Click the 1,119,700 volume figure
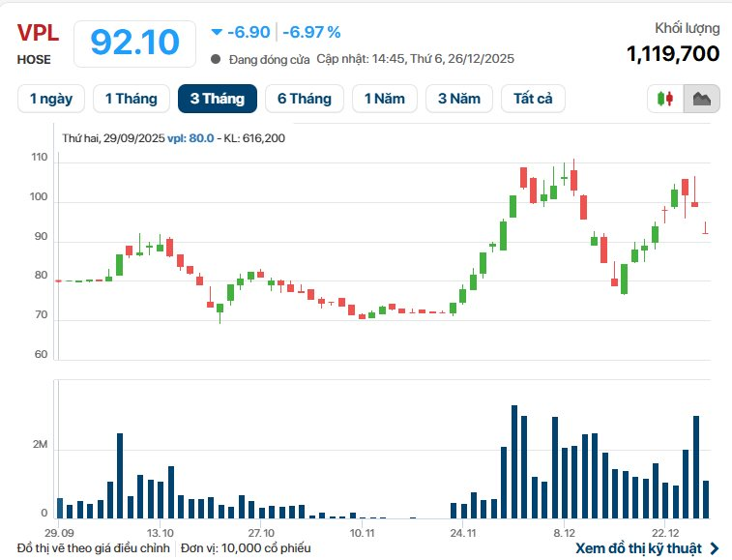 coord(673,53)
